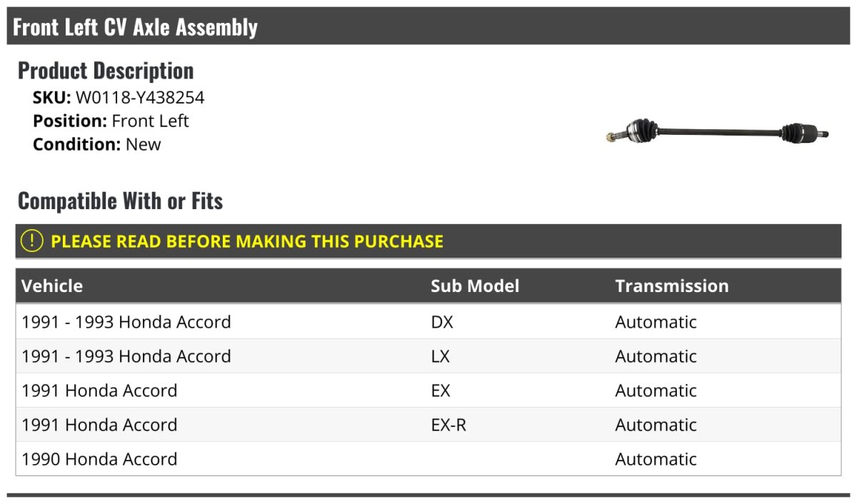Click the Front Left CV Axle Assembly title
Screen dimensions: 857x504
(x=135, y=27)
